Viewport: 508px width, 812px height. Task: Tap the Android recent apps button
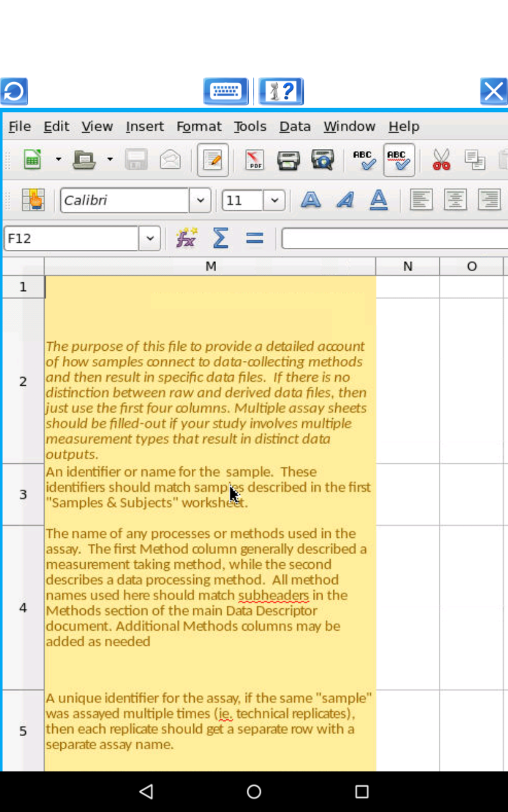tap(362, 791)
